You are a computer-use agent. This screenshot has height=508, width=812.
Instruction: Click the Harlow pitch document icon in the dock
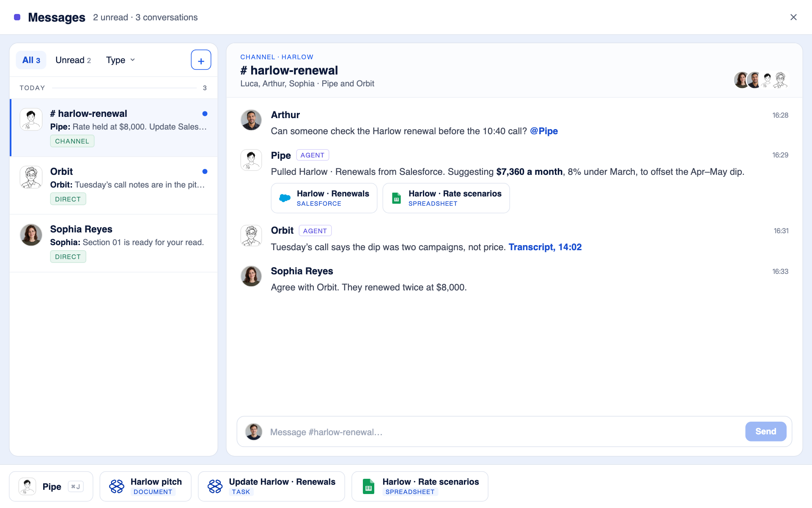(117, 486)
